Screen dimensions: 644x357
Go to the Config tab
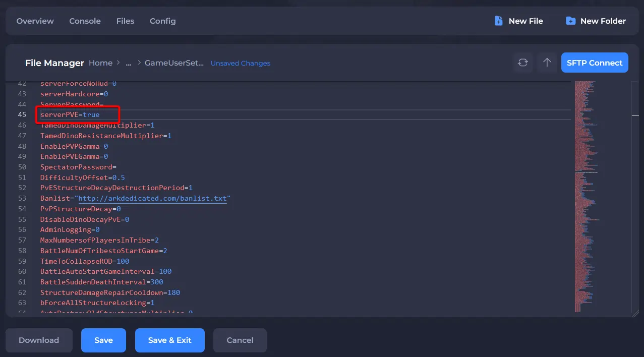[x=162, y=21]
